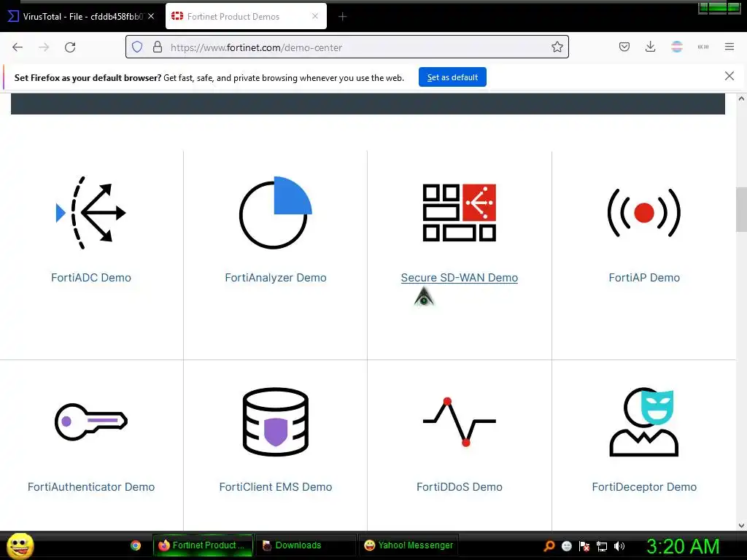The height and width of the screenshot is (560, 747).
Task: View site security padlock information
Action: click(x=158, y=47)
